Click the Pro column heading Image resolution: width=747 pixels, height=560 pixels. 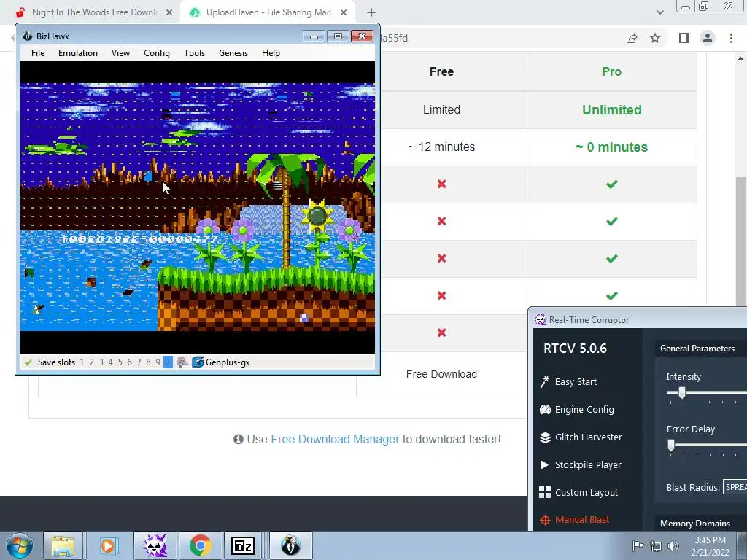[612, 71]
